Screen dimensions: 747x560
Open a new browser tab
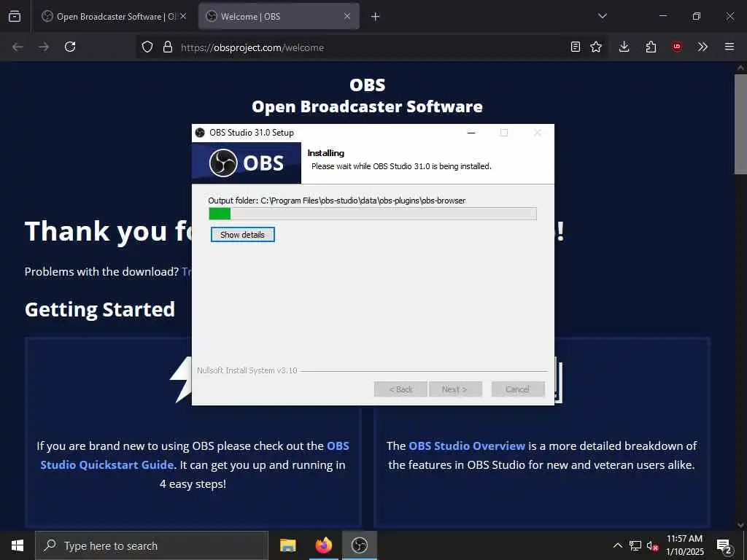coord(375,17)
